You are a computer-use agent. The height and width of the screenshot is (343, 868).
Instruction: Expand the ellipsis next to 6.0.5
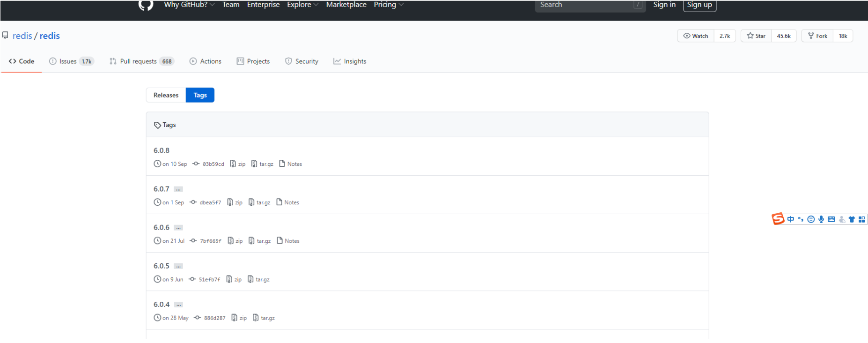coord(178,266)
